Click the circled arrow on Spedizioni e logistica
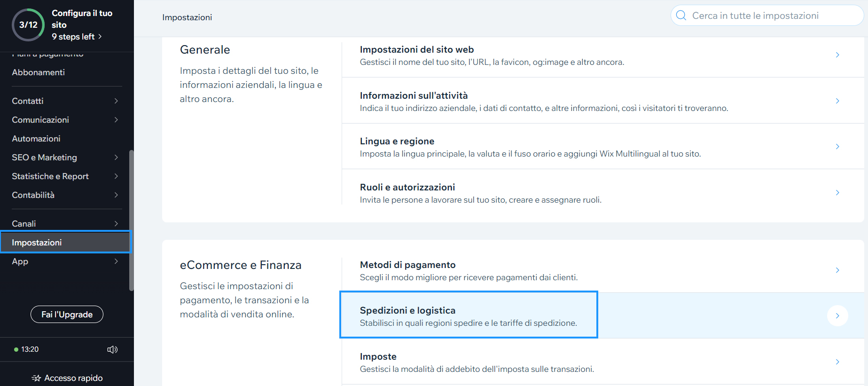The height and width of the screenshot is (386, 868). (837, 316)
